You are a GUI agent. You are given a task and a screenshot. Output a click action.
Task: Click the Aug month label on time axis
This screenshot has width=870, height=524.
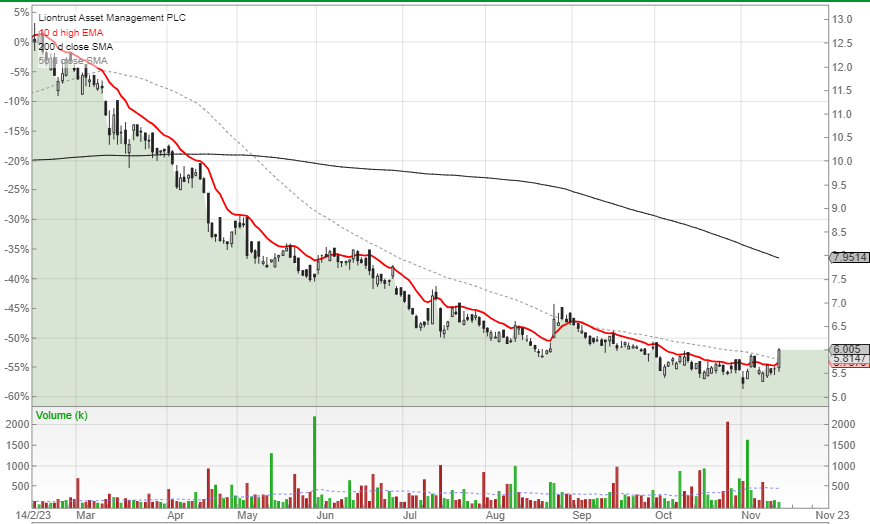(x=495, y=516)
